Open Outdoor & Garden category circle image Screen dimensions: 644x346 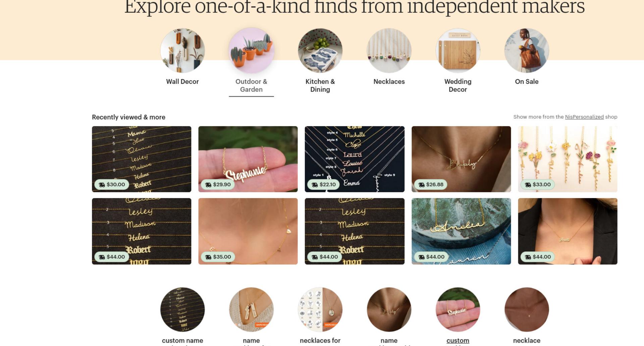click(251, 50)
